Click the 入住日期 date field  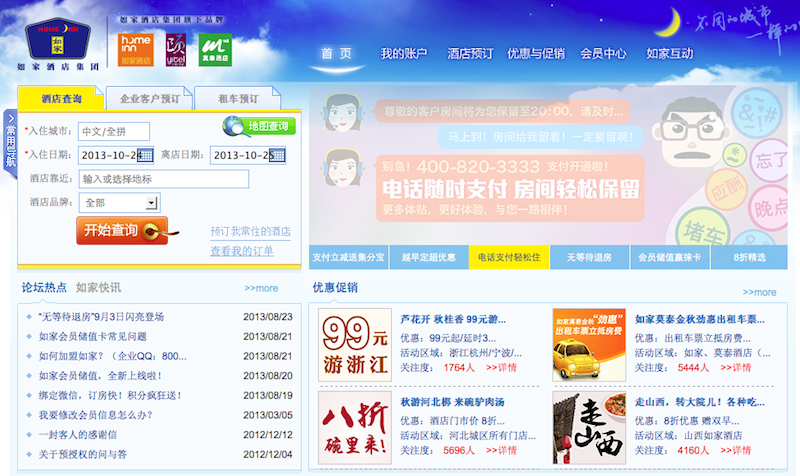116,155
